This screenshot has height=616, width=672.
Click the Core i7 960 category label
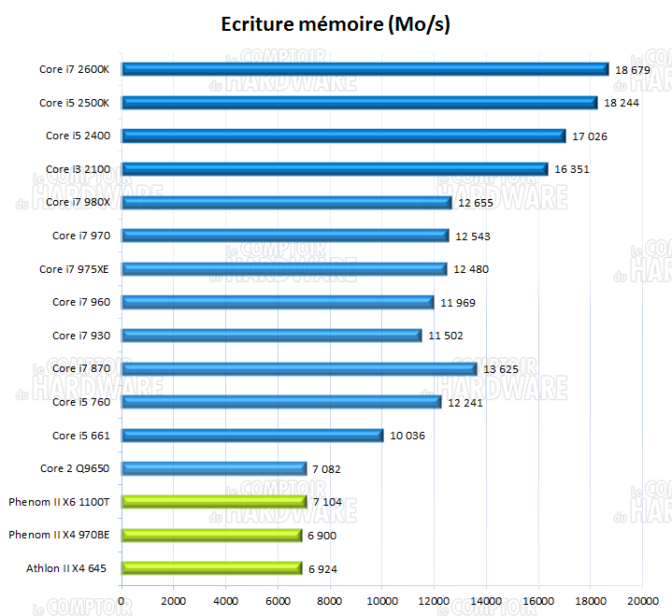pos(81,302)
